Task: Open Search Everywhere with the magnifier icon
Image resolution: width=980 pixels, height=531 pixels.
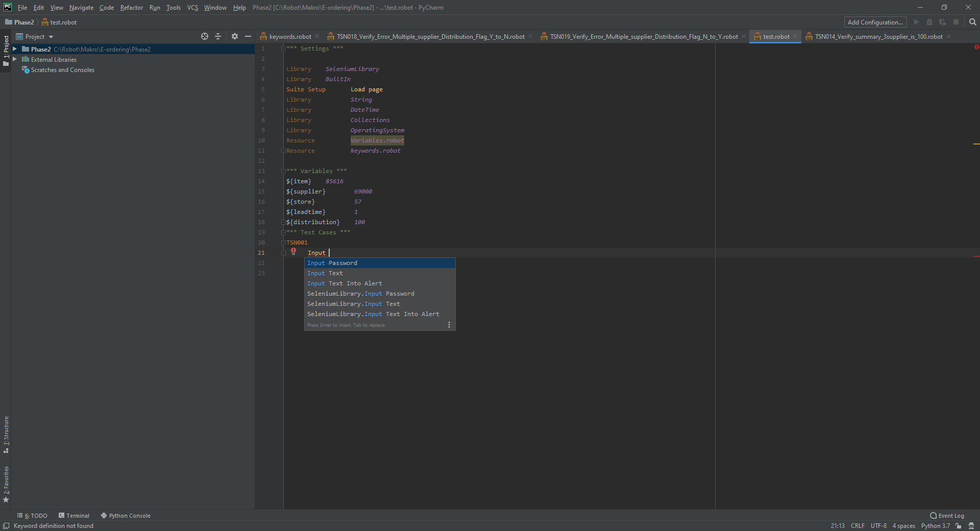Action: tap(972, 22)
